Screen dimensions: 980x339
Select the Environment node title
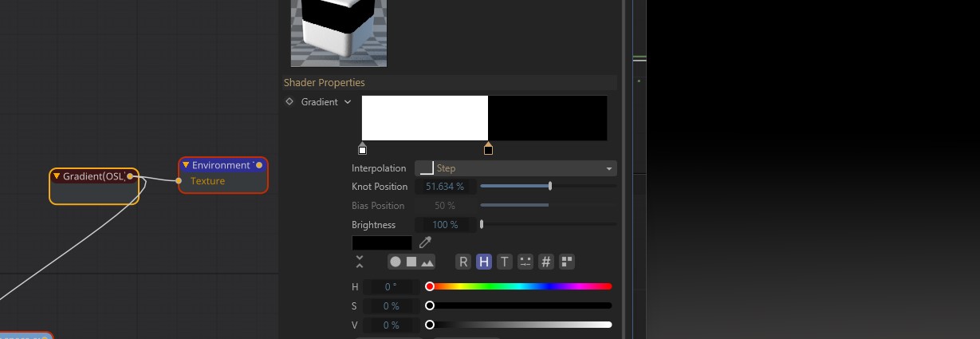(222, 165)
